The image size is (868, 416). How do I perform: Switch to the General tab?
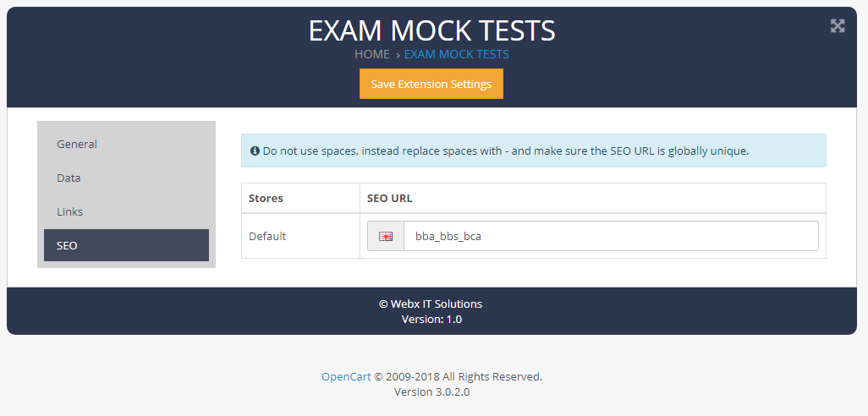[x=77, y=144]
